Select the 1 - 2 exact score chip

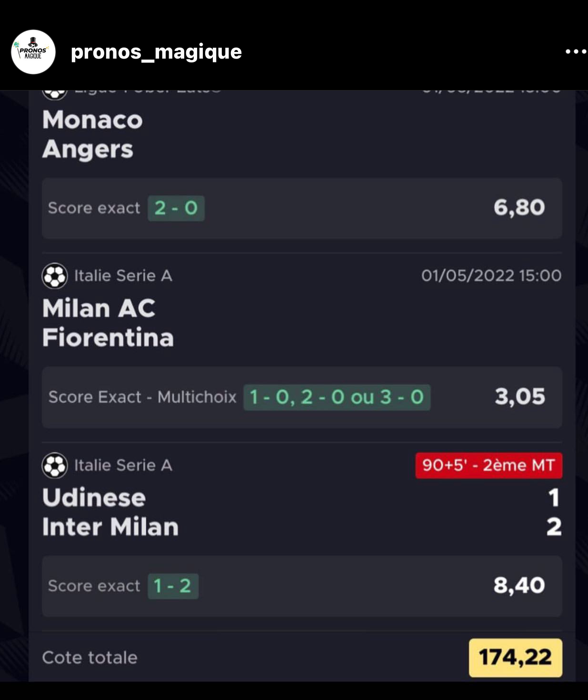click(173, 586)
